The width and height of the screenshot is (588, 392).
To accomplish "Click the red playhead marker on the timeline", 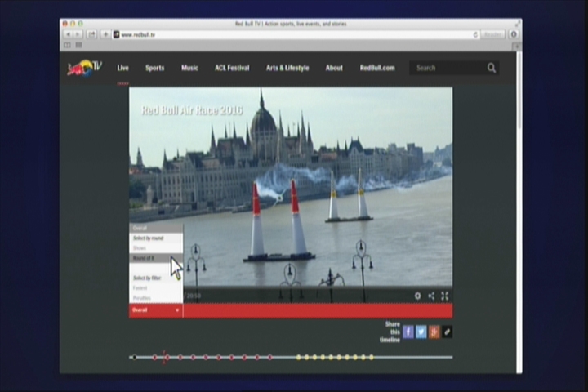I will click(x=165, y=357).
